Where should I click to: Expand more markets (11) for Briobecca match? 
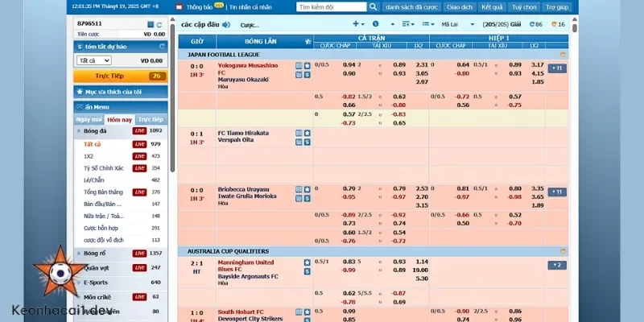point(557,192)
